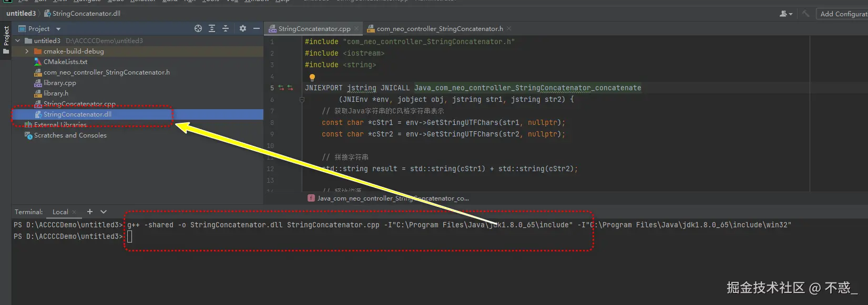The image size is (868, 305).
Task: Click untitled3 in the navigation breadcrumb
Action: 21,13
